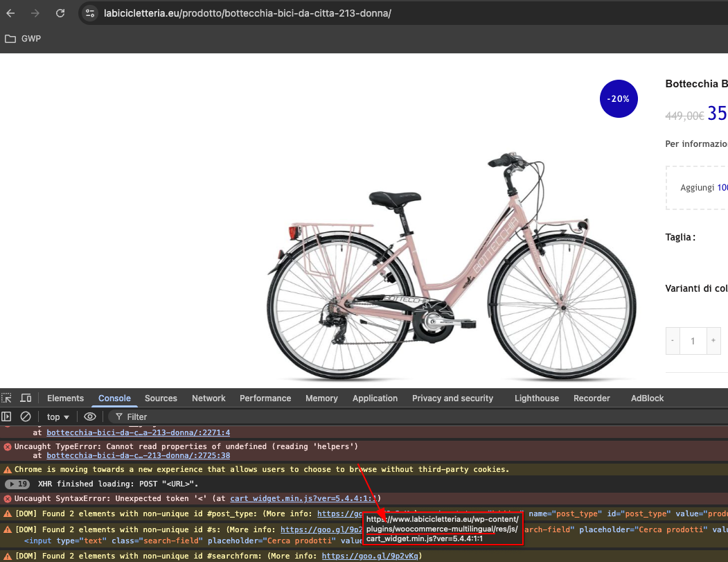Click the 'Taglia:' label
Image resolution: width=728 pixels, height=562 pixels.
[x=680, y=237]
